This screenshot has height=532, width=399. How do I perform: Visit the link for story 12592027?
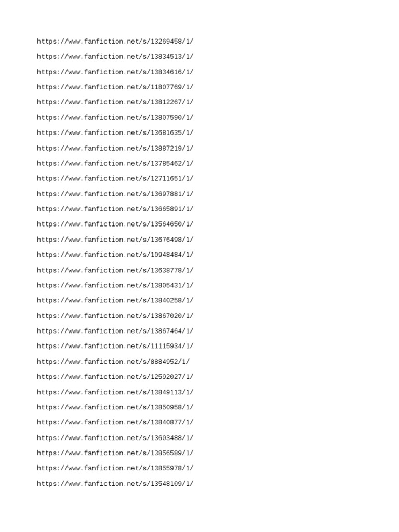tap(115, 377)
